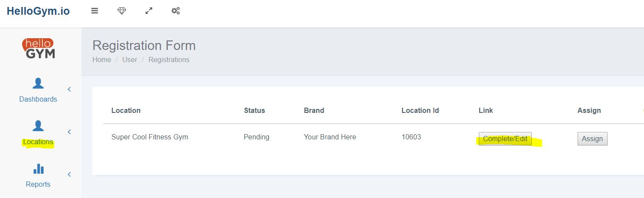The image size is (644, 198).
Task: Click the diamond icon in top bar
Action: click(x=122, y=11)
